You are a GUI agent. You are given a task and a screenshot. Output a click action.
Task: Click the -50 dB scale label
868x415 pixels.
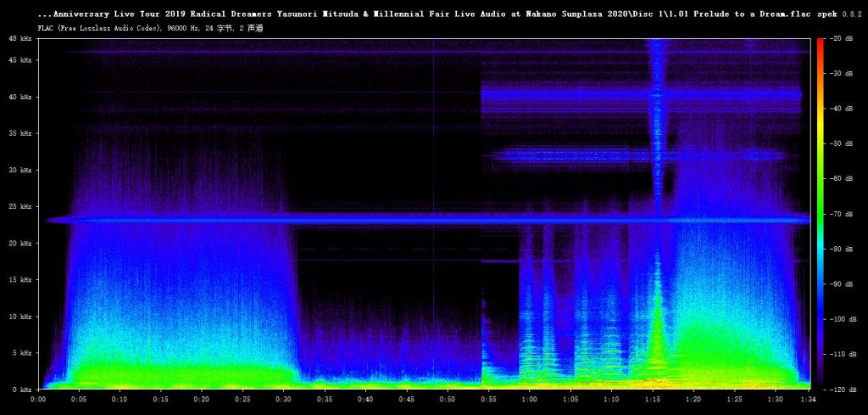840,143
